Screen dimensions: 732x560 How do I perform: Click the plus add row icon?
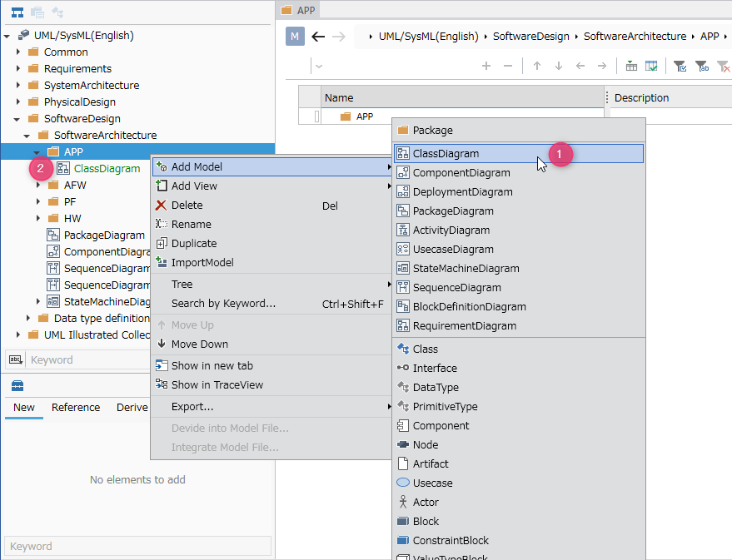[x=486, y=67]
